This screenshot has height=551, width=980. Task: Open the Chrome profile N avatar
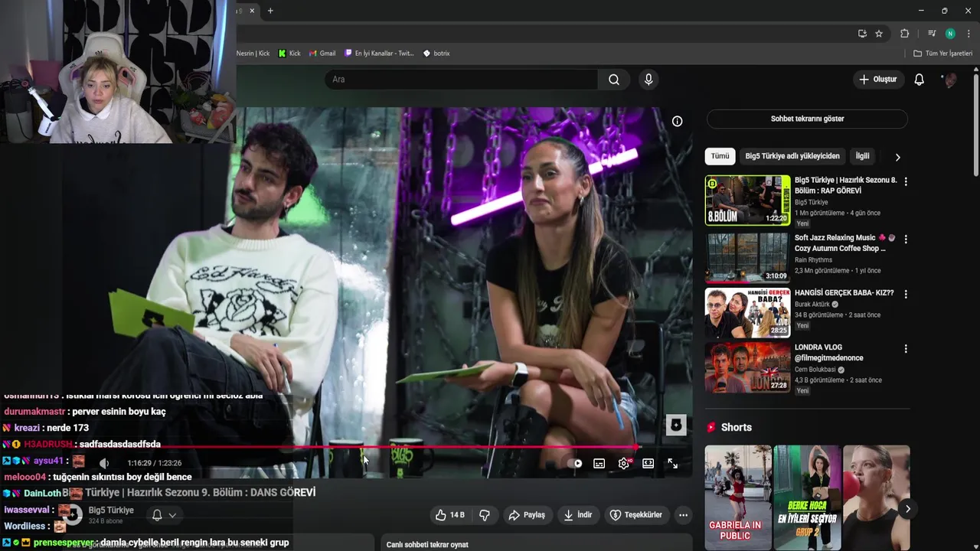coord(950,34)
